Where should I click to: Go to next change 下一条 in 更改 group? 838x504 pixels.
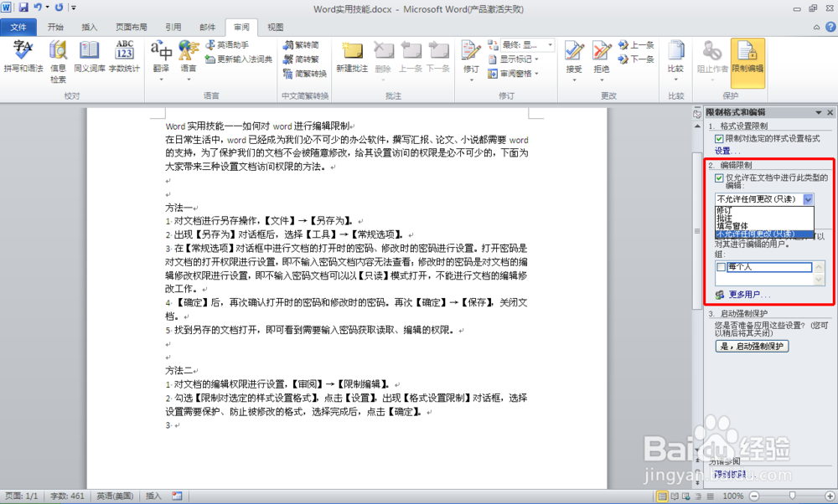pyautogui.click(x=636, y=59)
